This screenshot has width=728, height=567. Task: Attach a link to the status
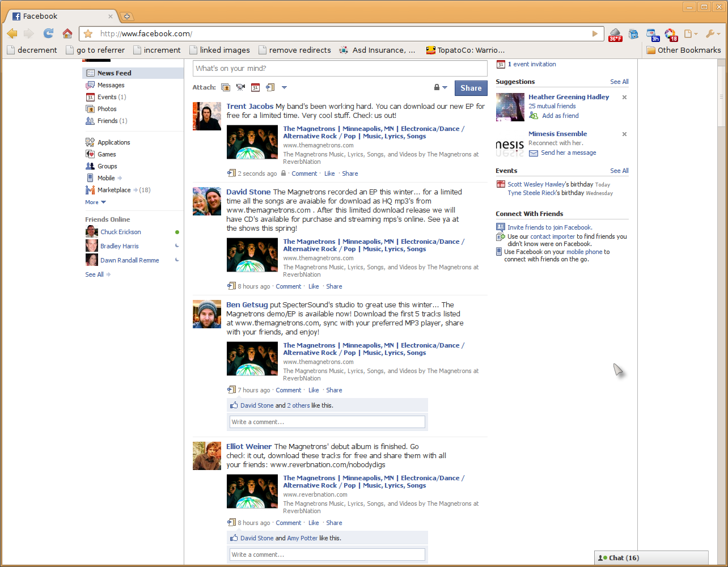click(270, 87)
